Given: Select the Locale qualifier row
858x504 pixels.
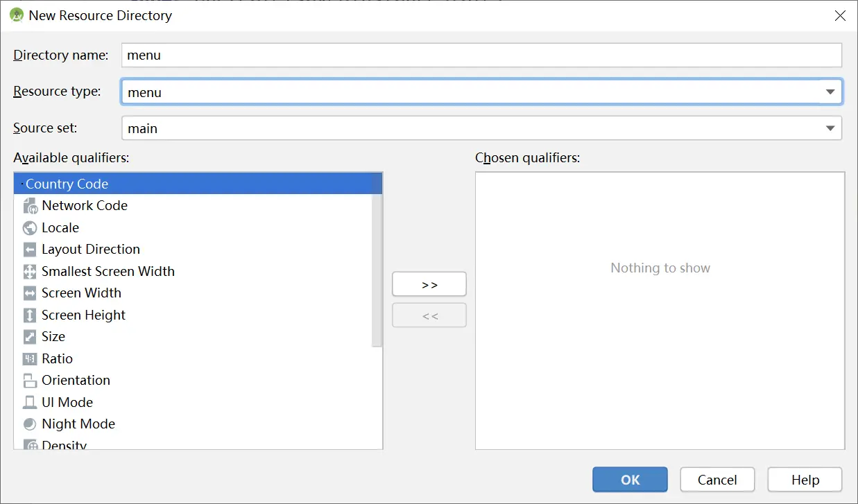Looking at the screenshot, I should (x=193, y=228).
